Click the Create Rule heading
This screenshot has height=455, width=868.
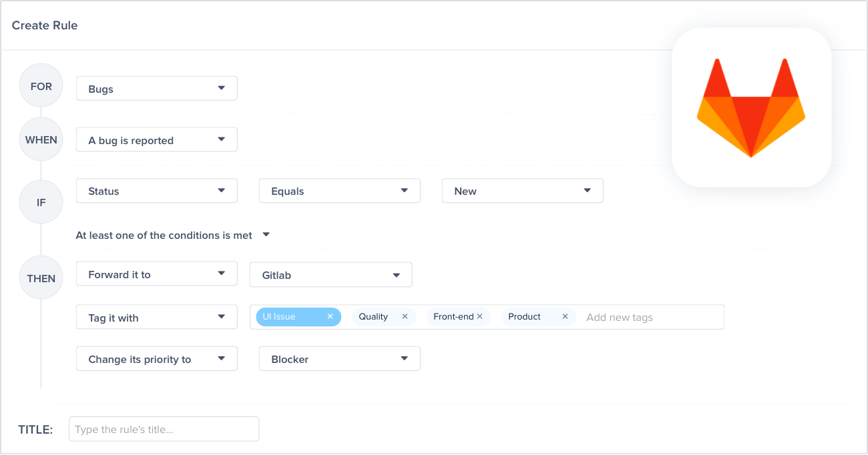click(x=45, y=25)
